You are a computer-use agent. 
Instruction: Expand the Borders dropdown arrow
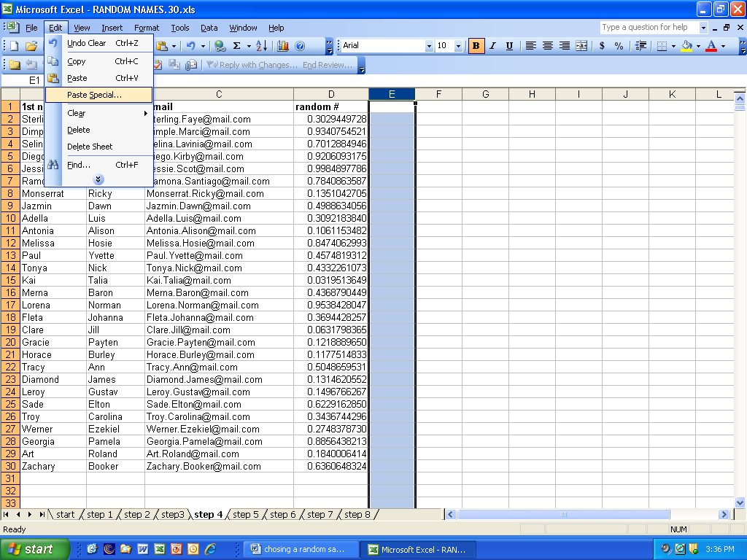pyautogui.click(x=673, y=46)
